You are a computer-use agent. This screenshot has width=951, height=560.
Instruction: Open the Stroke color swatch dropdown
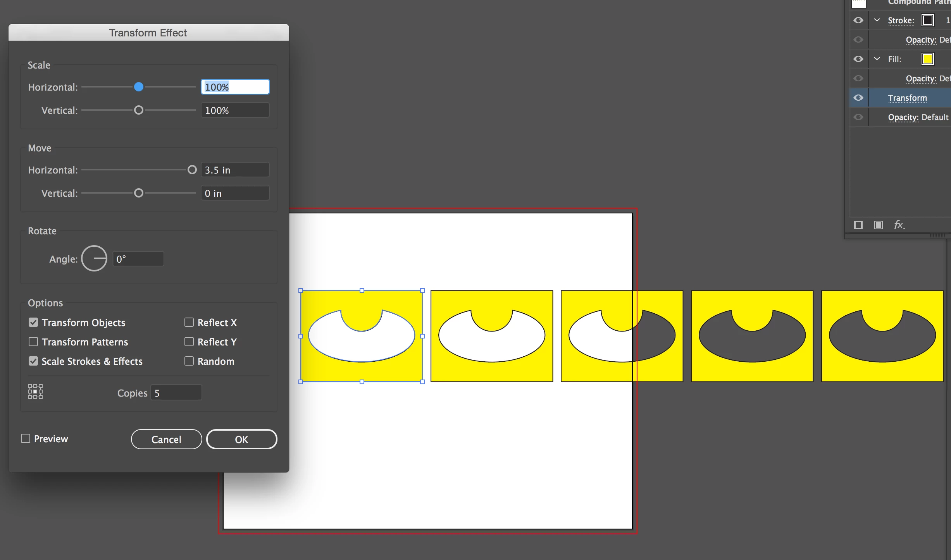pyautogui.click(x=927, y=20)
